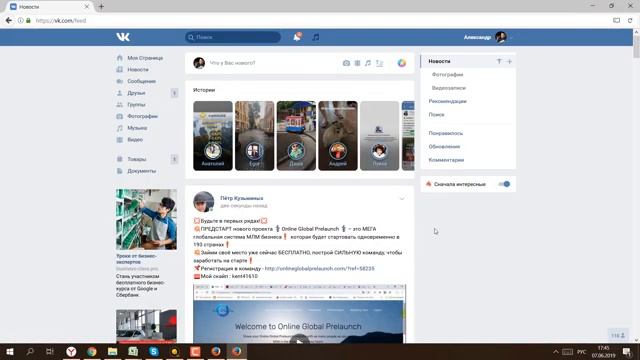Open Yandex Browser from the taskbar
Image resolution: width=640 pixels, height=360 pixels.
click(71, 351)
